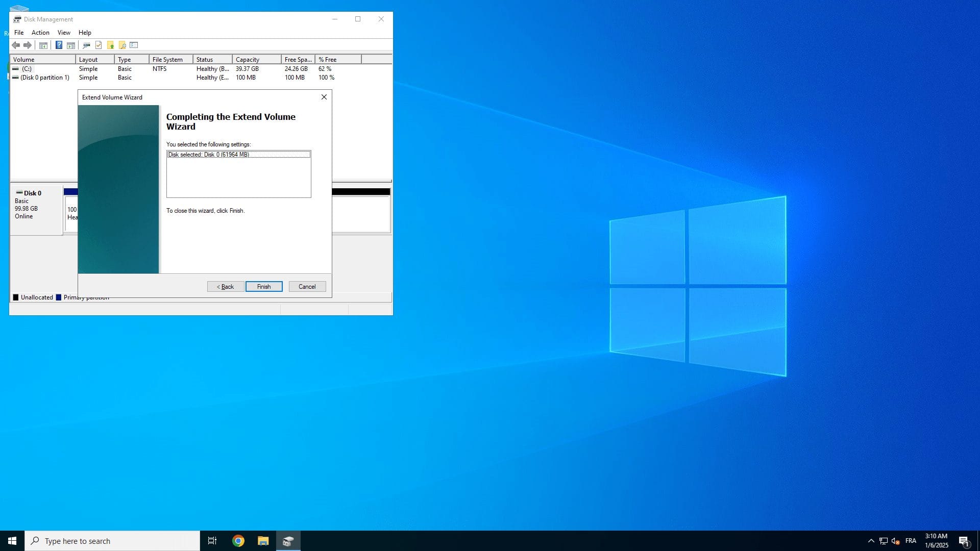Screen dimensions: 980x551
Task: Click the (C:) volume drive icon
Action: tap(15, 69)
